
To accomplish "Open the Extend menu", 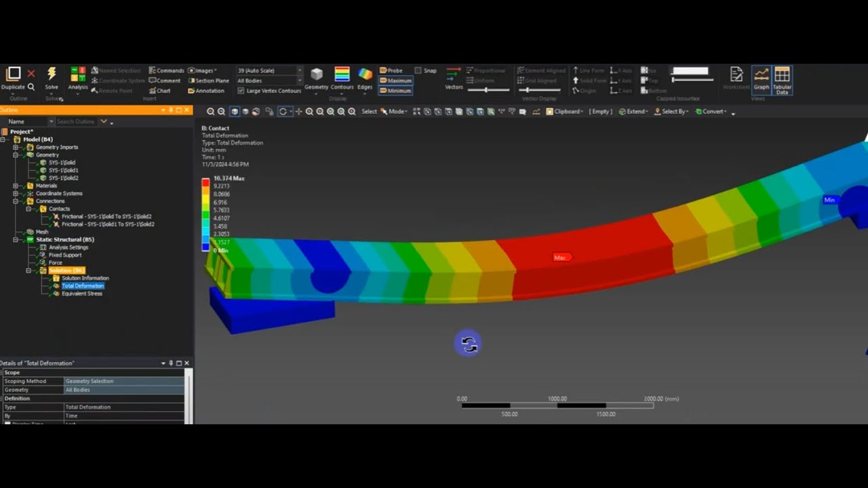I will 633,112.
